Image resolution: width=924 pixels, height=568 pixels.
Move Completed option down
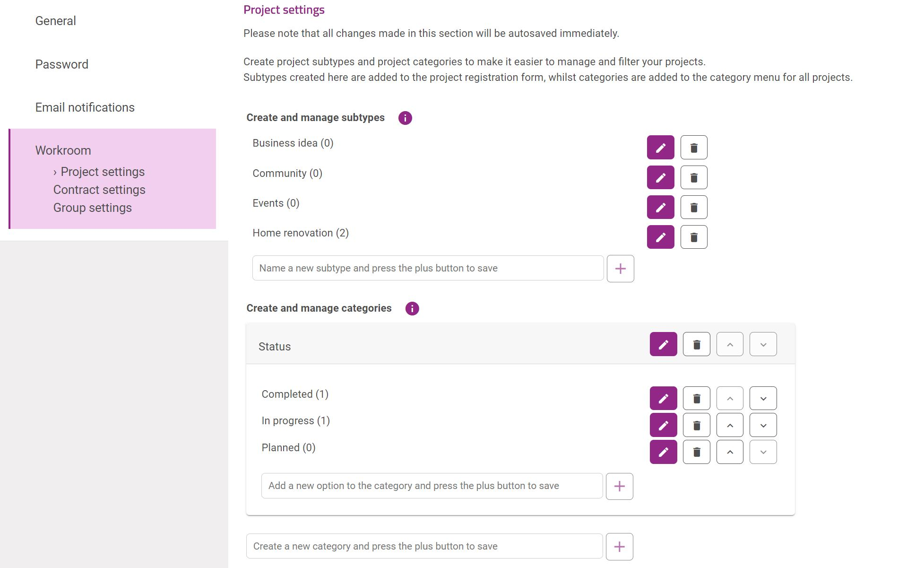pos(763,398)
